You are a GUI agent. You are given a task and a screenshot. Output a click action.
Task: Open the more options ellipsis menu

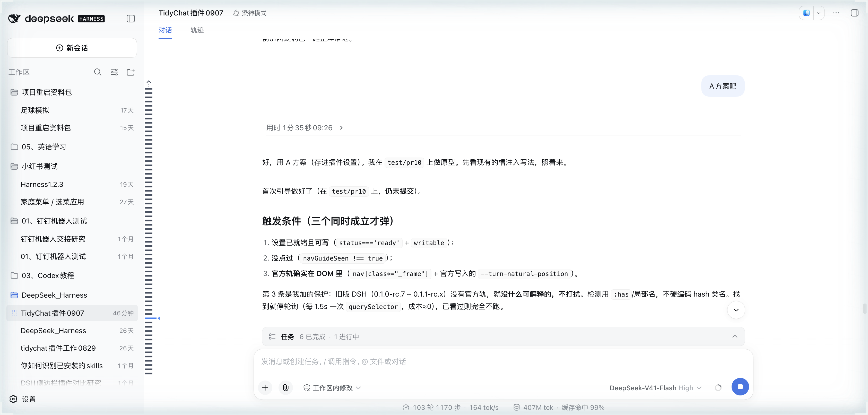click(x=836, y=13)
